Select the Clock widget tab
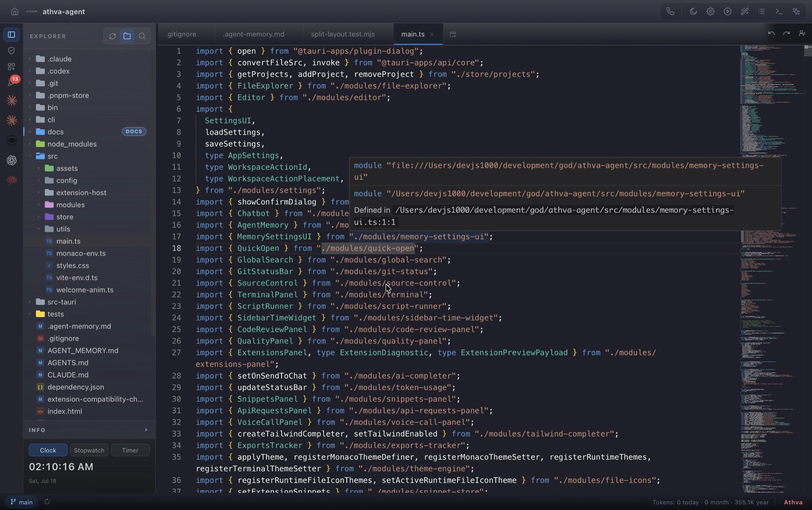 click(x=48, y=450)
